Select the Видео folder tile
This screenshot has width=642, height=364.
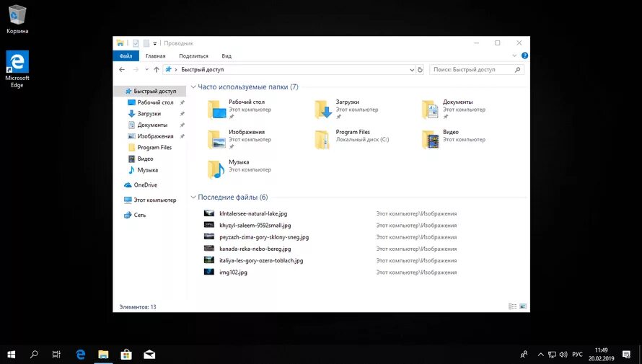454,139
